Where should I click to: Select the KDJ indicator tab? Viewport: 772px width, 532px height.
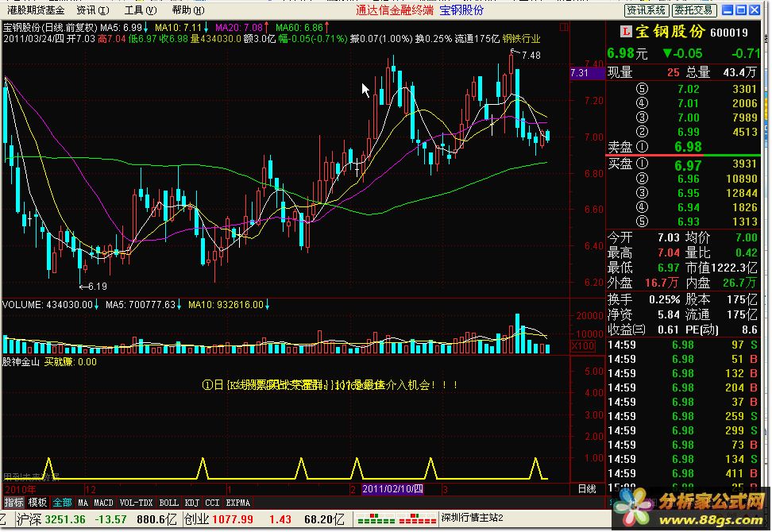(x=191, y=503)
